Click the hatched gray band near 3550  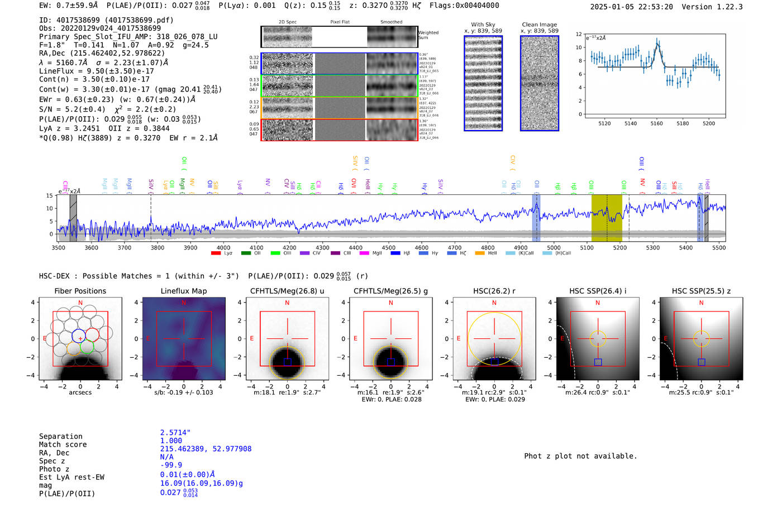73,218
